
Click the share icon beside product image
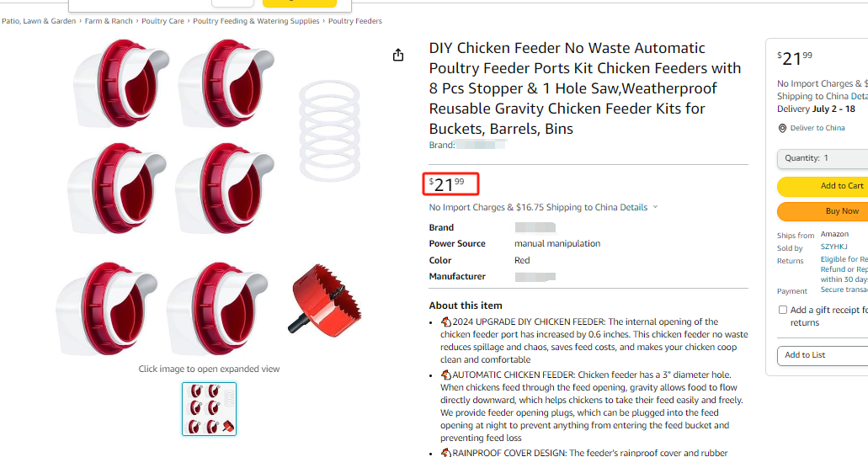tap(398, 55)
